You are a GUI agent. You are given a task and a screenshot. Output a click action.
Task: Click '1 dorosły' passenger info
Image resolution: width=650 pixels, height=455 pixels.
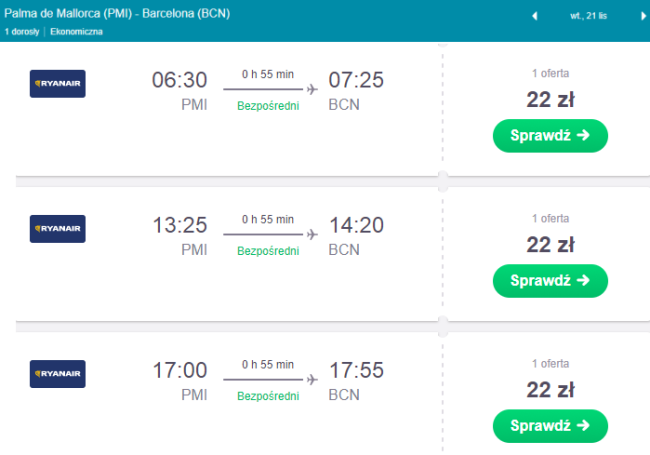(21, 32)
